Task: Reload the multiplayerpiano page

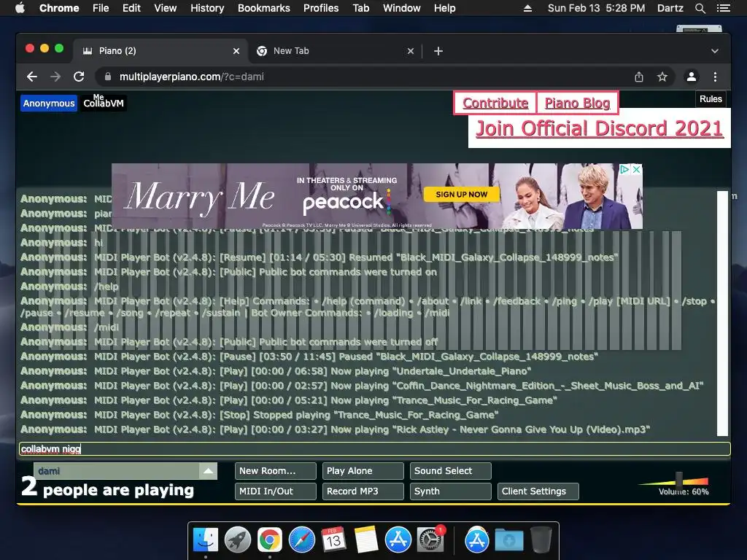Action: click(x=79, y=77)
